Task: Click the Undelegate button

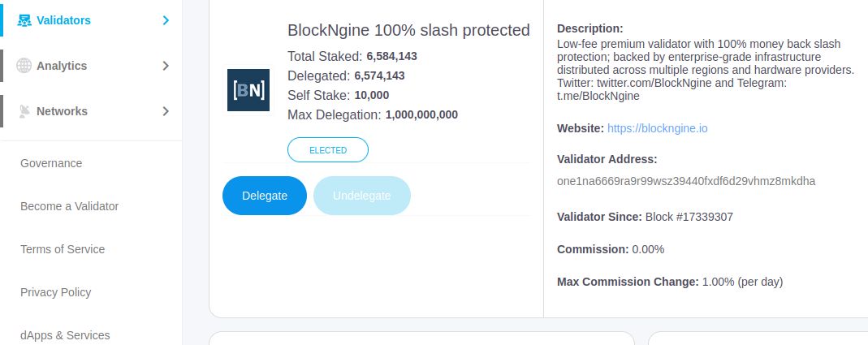Action: (x=361, y=196)
